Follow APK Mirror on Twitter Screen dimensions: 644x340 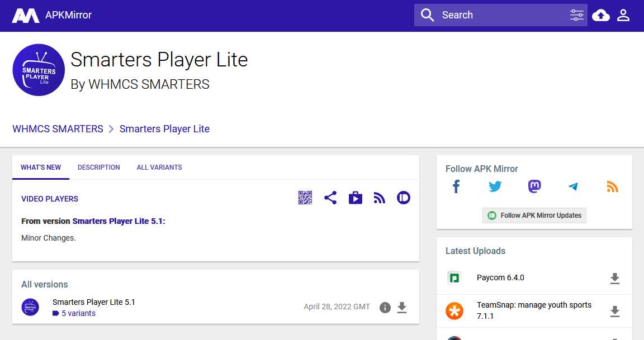[x=495, y=186]
